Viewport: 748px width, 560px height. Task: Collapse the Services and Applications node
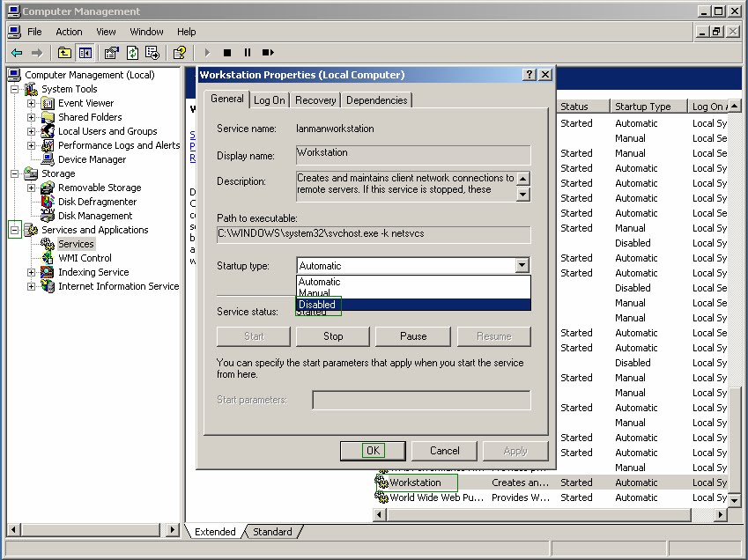coord(14,230)
